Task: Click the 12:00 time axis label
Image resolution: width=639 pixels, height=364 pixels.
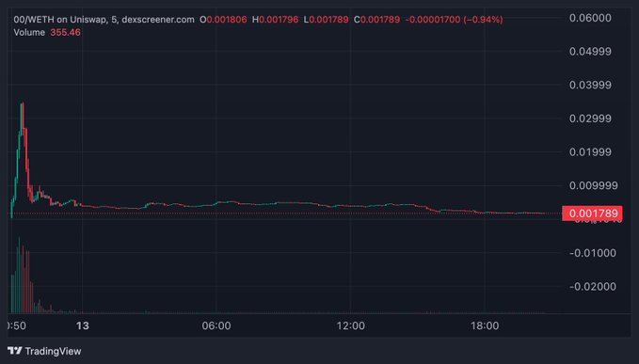Action: [350, 325]
